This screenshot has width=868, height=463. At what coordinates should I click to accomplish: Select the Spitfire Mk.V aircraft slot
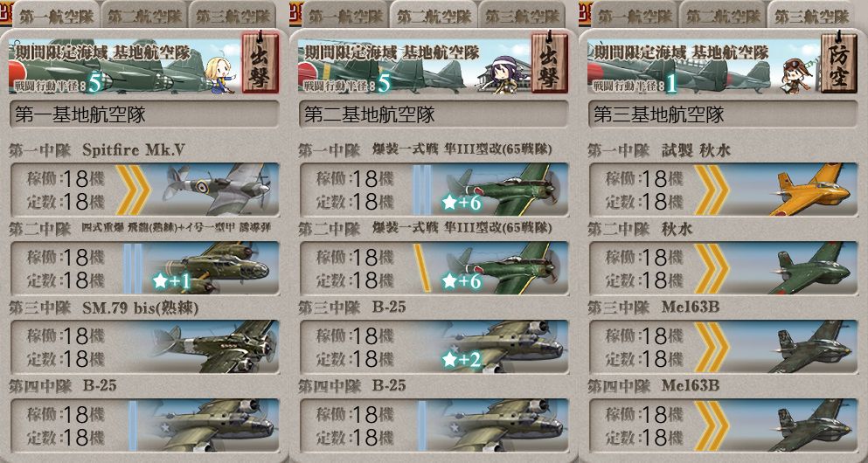(x=144, y=190)
